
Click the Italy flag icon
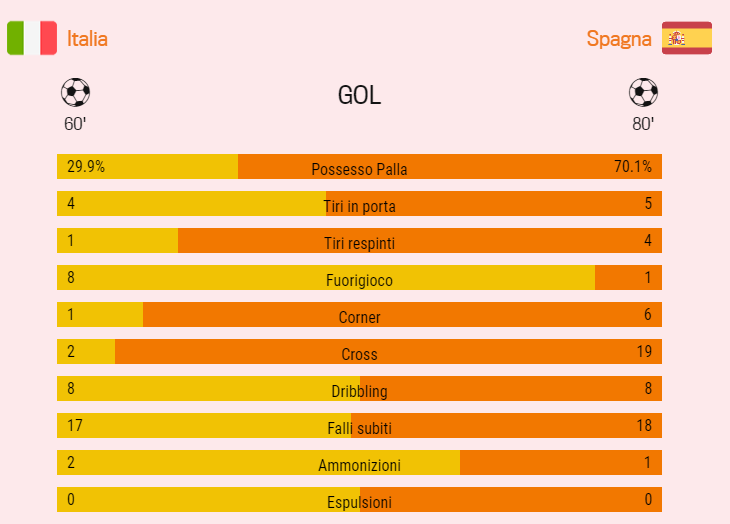coord(32,38)
